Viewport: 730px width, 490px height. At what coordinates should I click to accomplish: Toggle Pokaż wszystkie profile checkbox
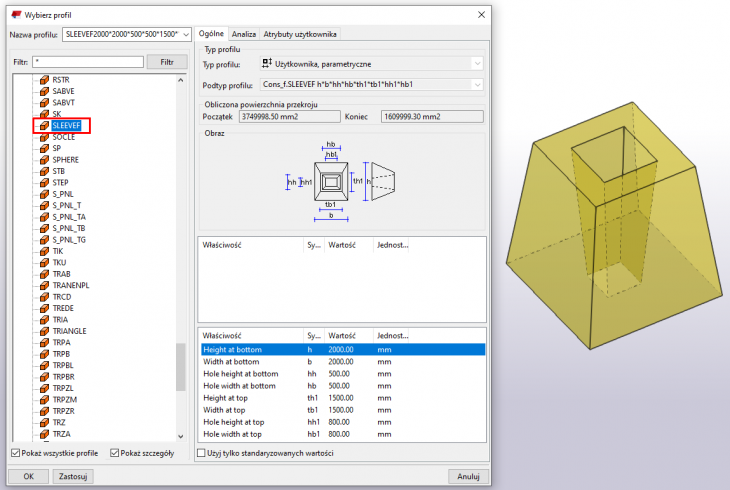[14, 453]
